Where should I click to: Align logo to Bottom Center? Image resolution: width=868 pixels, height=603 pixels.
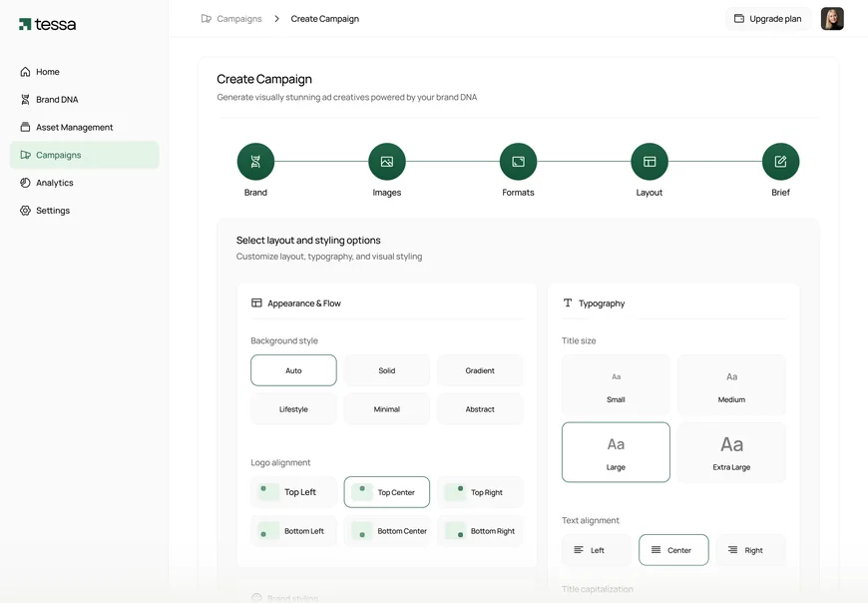tap(387, 531)
